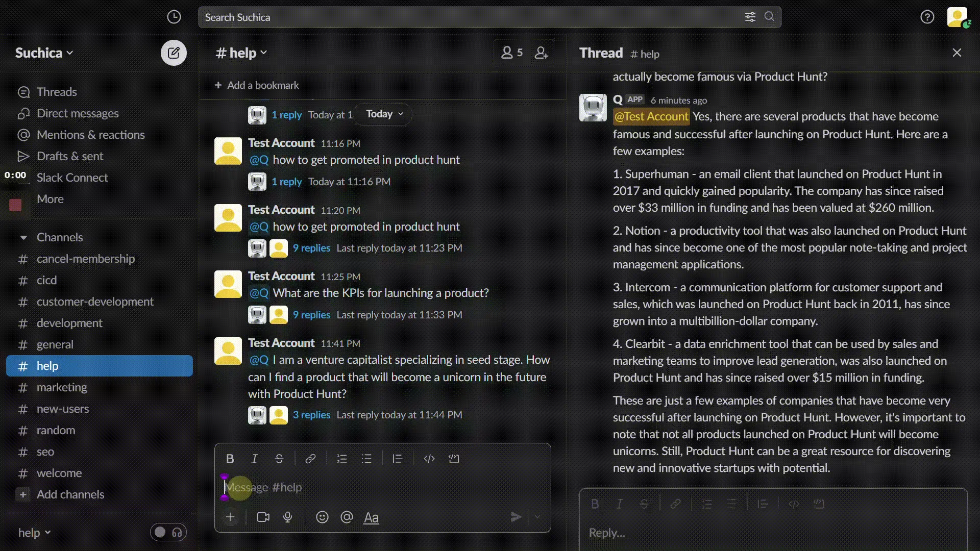Open 1 reply thread from 11:16 PM

click(x=286, y=182)
